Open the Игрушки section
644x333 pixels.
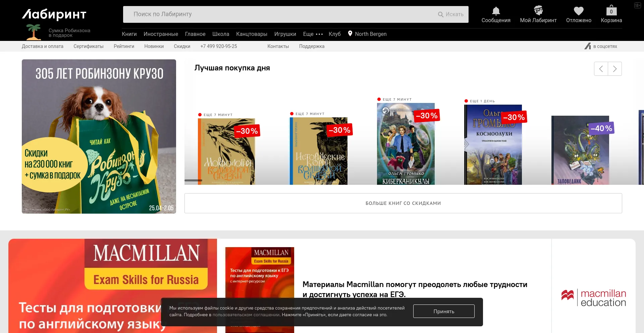(285, 34)
